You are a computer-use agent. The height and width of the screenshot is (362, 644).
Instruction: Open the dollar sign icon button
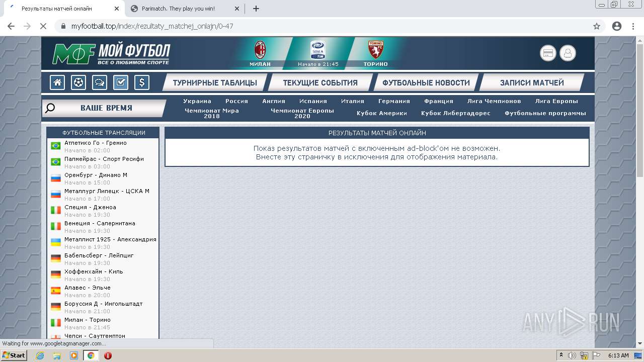pos(142,82)
